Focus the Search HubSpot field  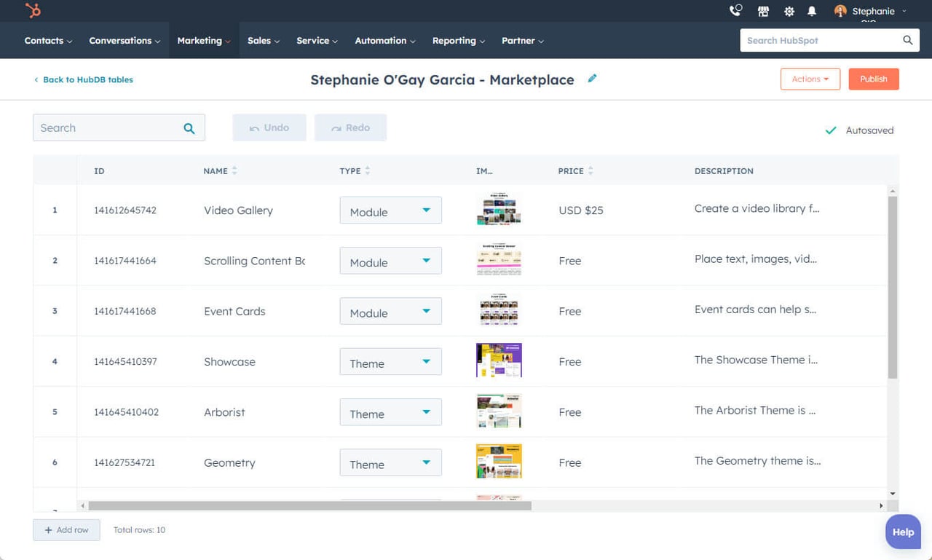click(821, 40)
